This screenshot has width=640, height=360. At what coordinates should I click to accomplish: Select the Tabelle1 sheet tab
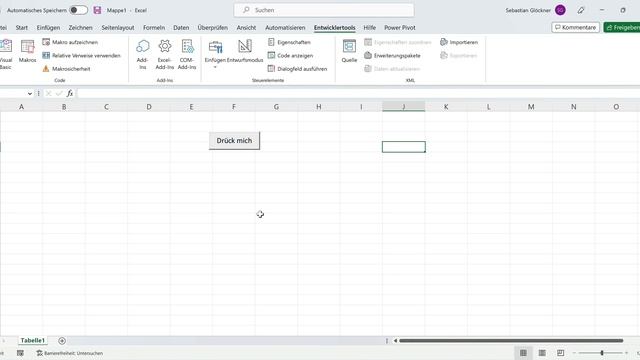pos(33,340)
